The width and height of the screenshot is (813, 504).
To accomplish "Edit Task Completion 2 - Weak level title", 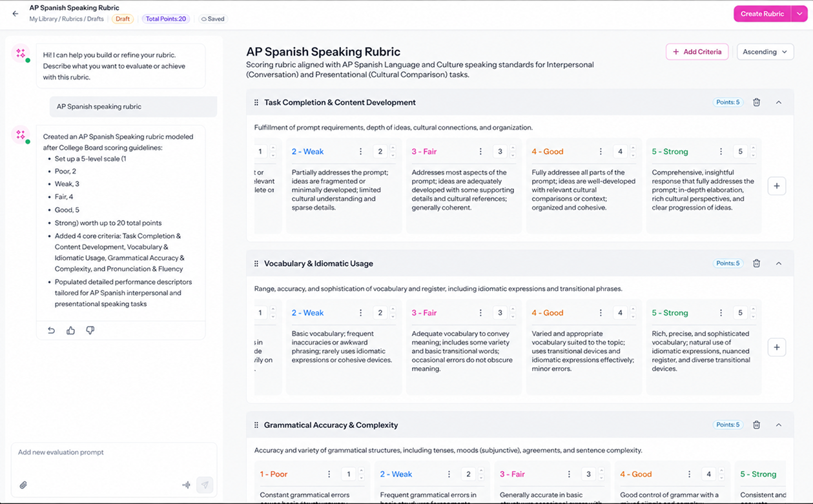I will click(x=307, y=152).
